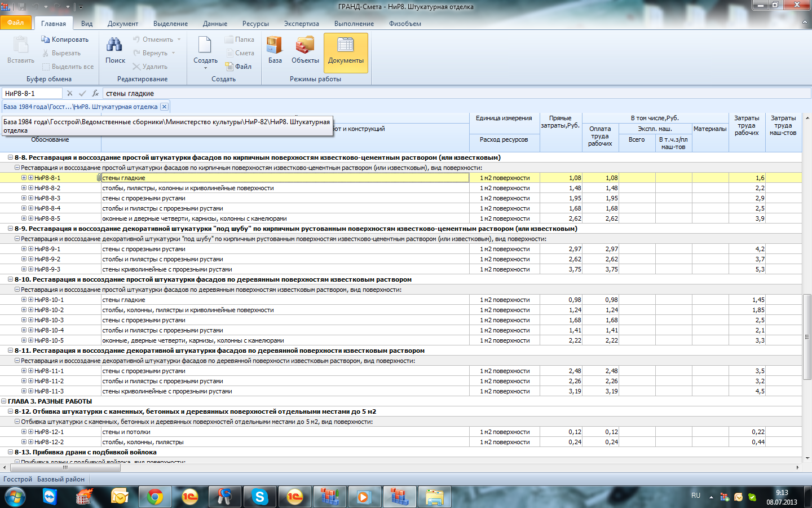
Task: Open the Экспертиза ribbon tab
Action: tap(301, 24)
